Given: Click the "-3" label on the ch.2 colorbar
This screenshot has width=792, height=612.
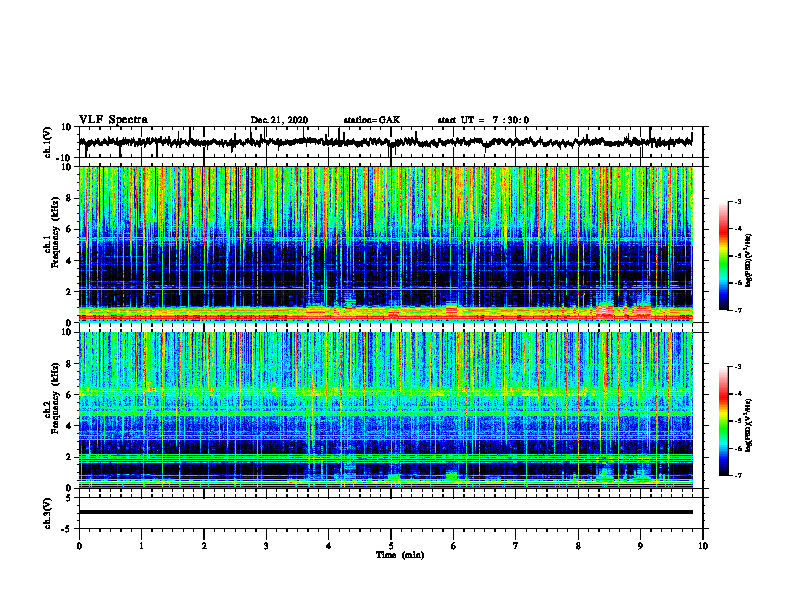Looking at the screenshot, I should [x=737, y=367].
